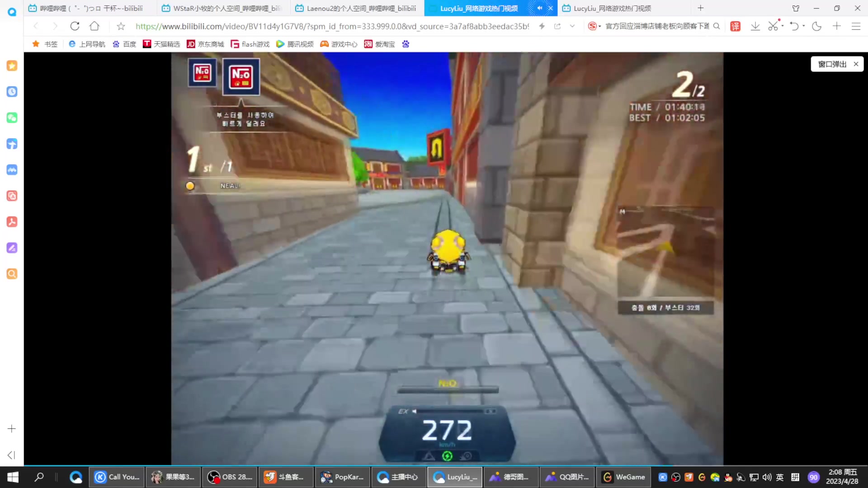Open the favorites star sidebar icon

point(12,66)
